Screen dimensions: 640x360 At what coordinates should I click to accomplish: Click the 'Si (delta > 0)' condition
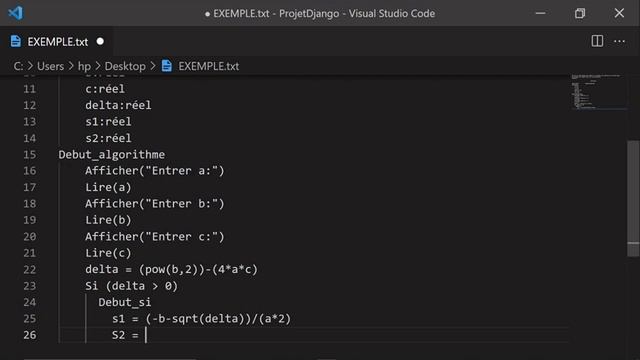coord(131,286)
